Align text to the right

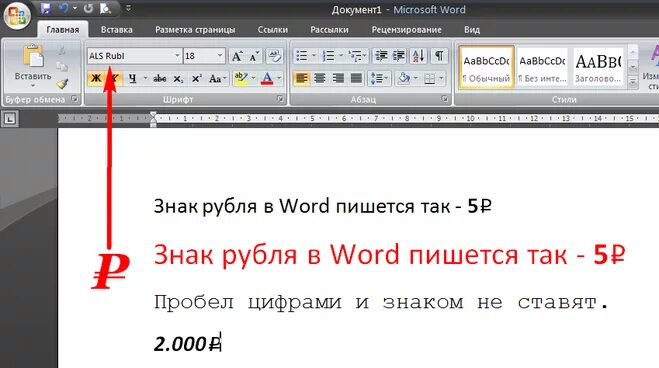point(338,79)
